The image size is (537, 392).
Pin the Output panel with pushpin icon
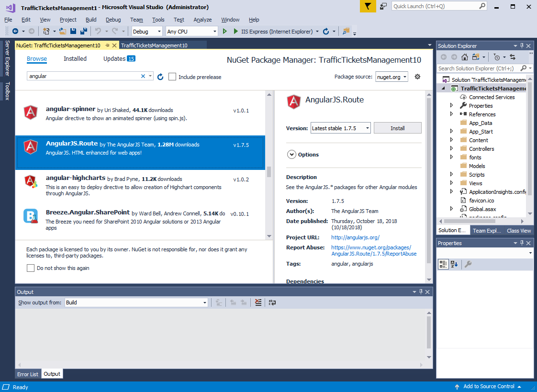pyautogui.click(x=421, y=291)
